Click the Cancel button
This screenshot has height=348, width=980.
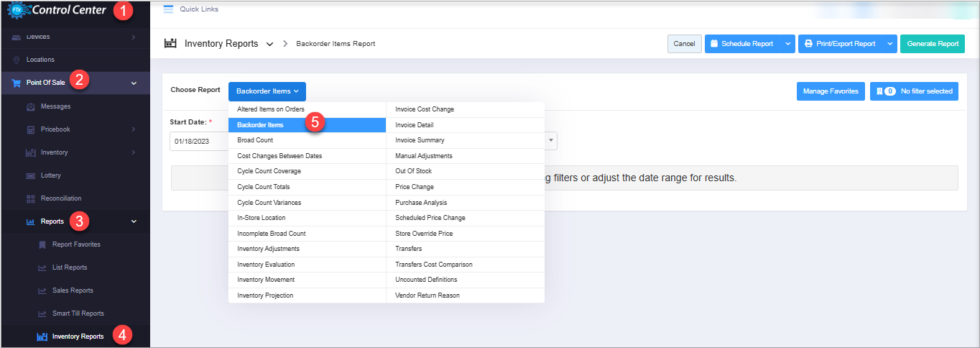tap(684, 44)
